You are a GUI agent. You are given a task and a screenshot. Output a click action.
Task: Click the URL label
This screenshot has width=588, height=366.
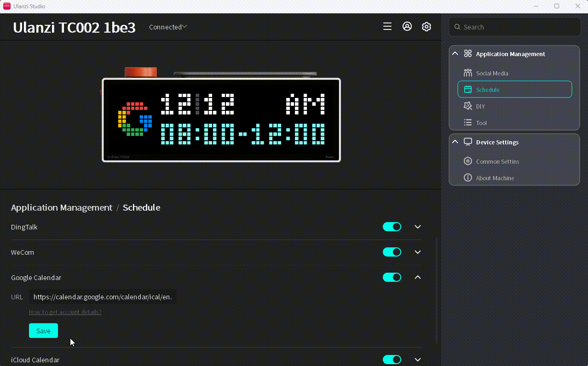(x=17, y=297)
